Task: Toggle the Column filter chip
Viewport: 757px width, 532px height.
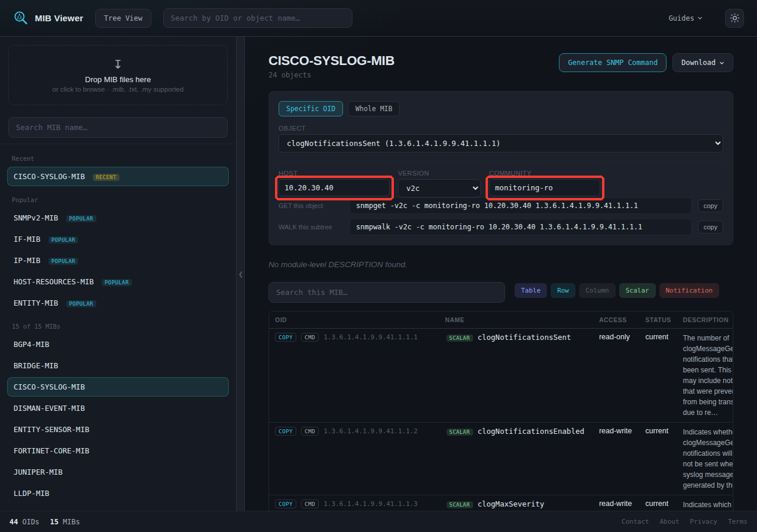Action: coord(597,290)
